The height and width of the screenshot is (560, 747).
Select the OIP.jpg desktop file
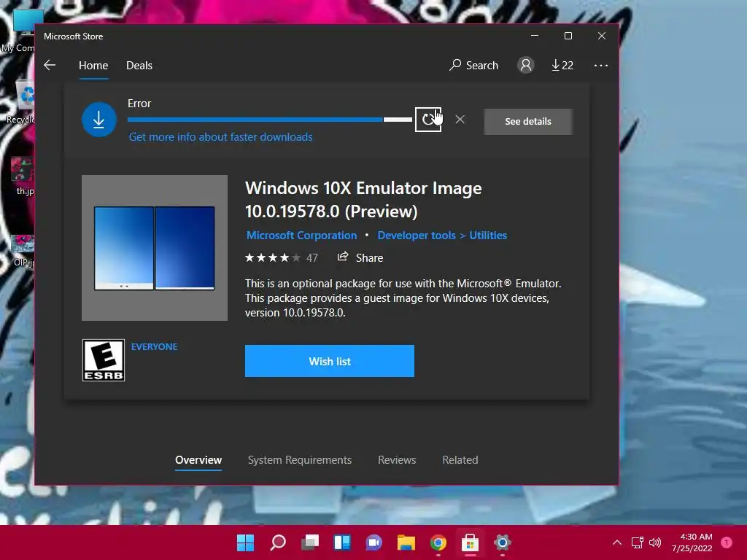23,251
